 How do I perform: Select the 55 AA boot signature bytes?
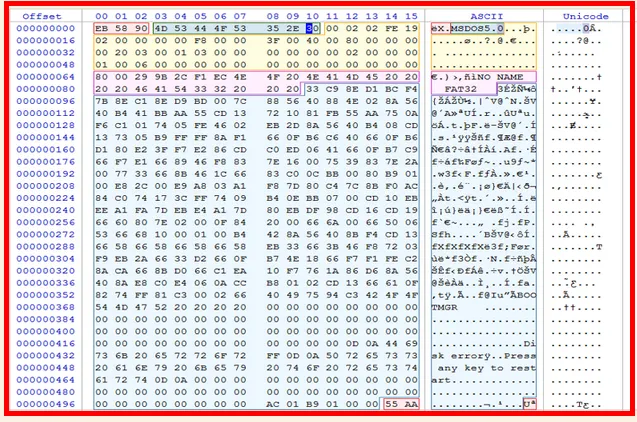(x=401, y=405)
